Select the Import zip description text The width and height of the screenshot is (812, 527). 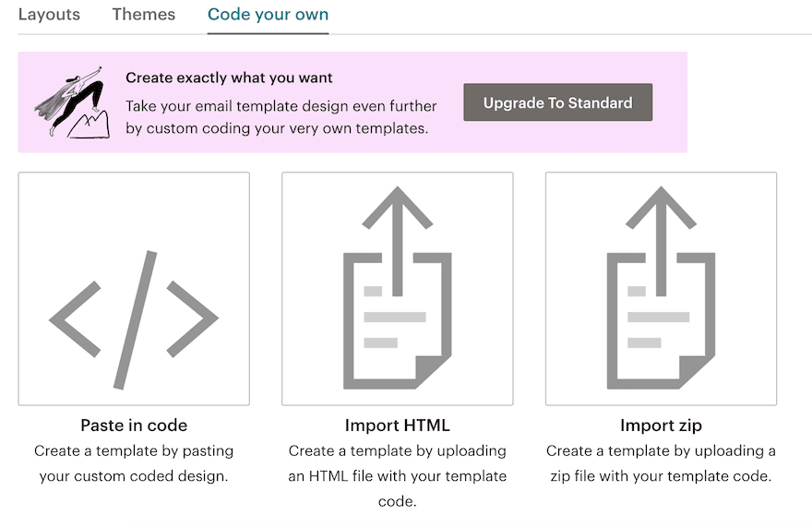pyautogui.click(x=661, y=463)
